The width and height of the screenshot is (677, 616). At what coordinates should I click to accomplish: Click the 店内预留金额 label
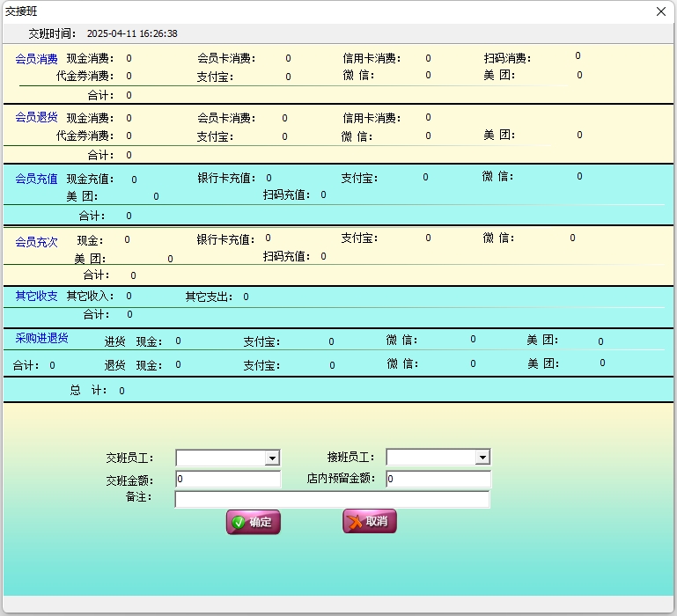[x=341, y=479]
